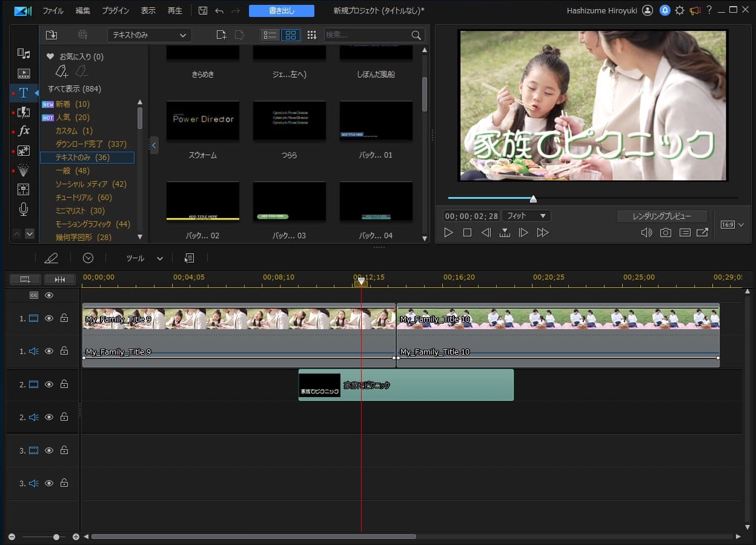756x545 pixels.
Task: Switch library to large thumbnail grid view
Action: (x=291, y=35)
